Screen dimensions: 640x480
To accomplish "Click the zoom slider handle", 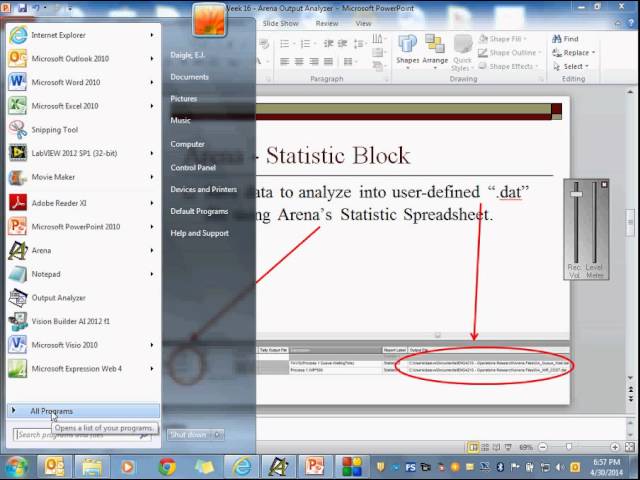I will click(x=569, y=447).
